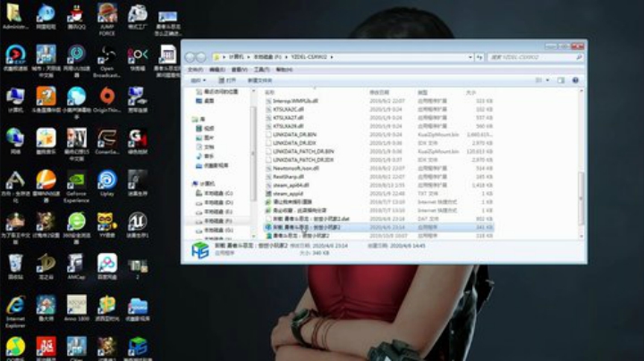Launch the Corsair desktop shortcut
Viewport: 644px width, 361px height.
pyautogui.click(x=106, y=141)
